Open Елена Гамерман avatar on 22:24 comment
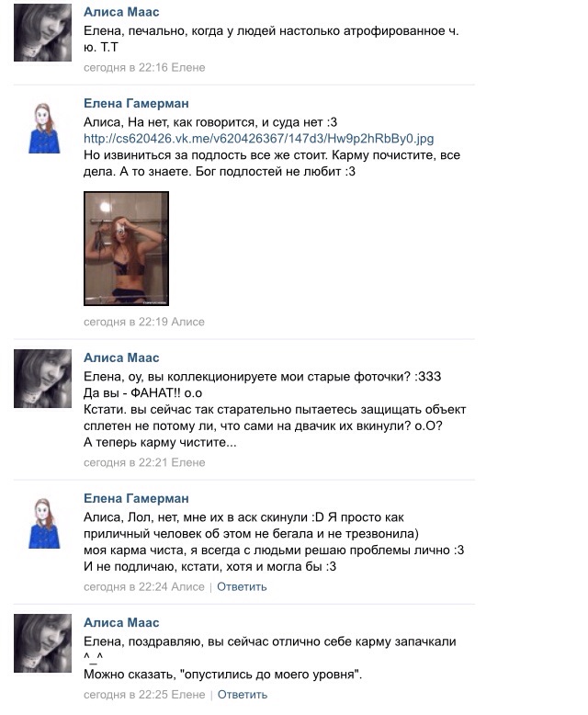 (x=44, y=523)
